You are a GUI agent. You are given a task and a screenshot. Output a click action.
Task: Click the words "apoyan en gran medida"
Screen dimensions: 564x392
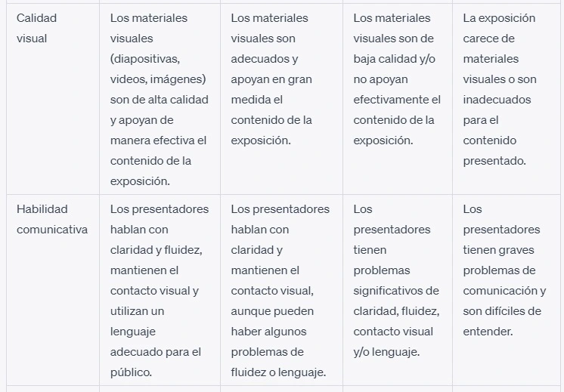tap(271, 89)
